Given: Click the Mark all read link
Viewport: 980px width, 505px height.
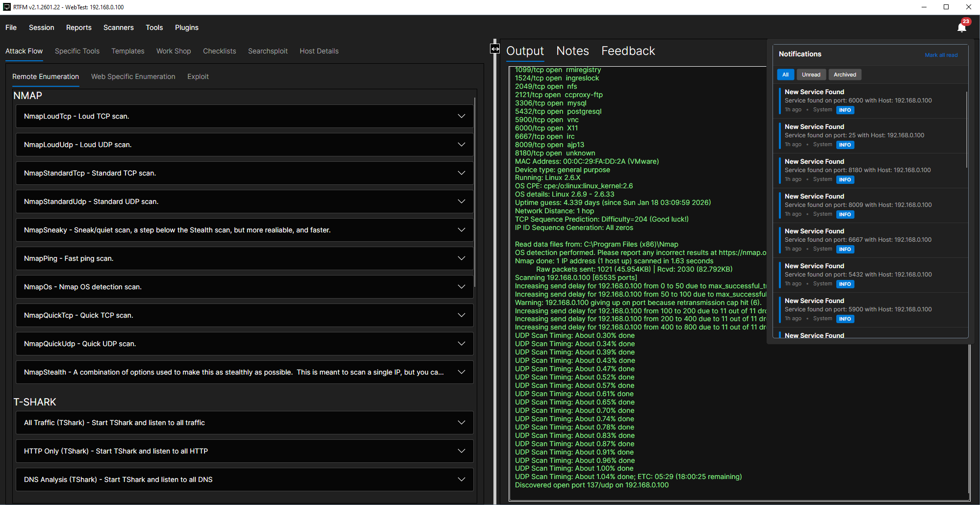Looking at the screenshot, I should 941,55.
